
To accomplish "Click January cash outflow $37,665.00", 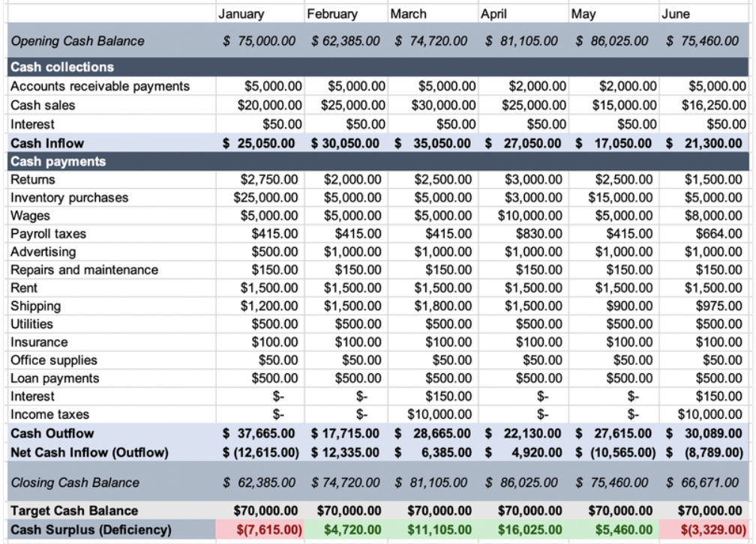I will [x=259, y=433].
